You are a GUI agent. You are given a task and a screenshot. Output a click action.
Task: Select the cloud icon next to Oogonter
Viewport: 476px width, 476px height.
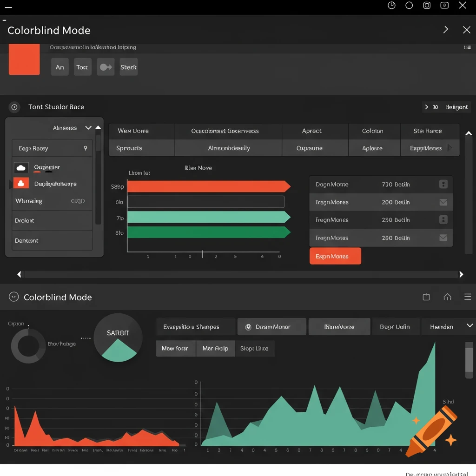[21, 167]
